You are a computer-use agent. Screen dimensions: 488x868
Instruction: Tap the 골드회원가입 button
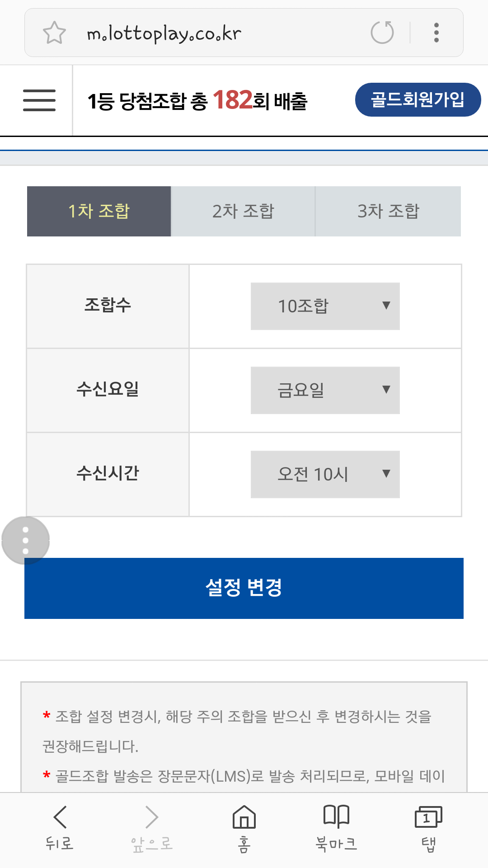[418, 99]
